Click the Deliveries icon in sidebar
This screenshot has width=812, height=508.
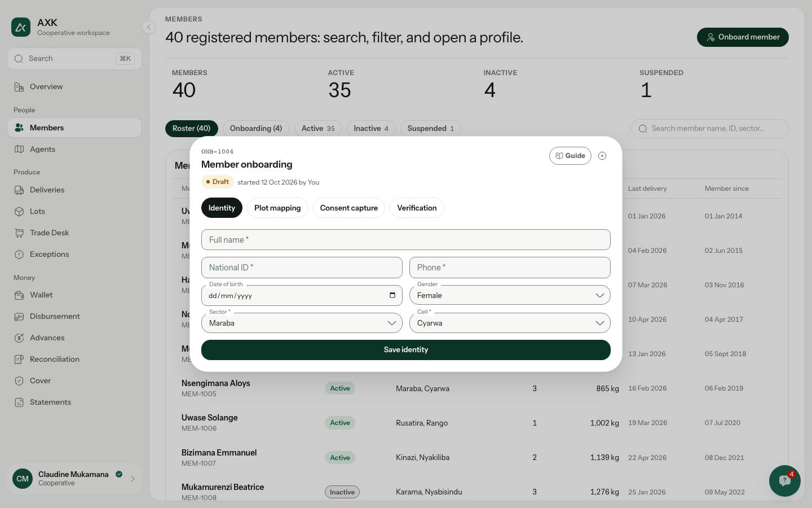19,190
